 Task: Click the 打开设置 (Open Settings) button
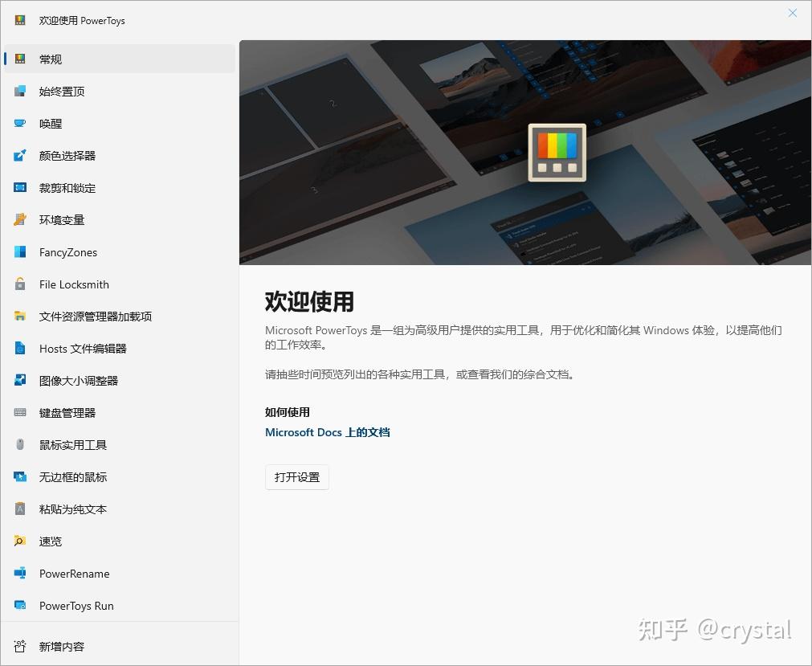[296, 476]
